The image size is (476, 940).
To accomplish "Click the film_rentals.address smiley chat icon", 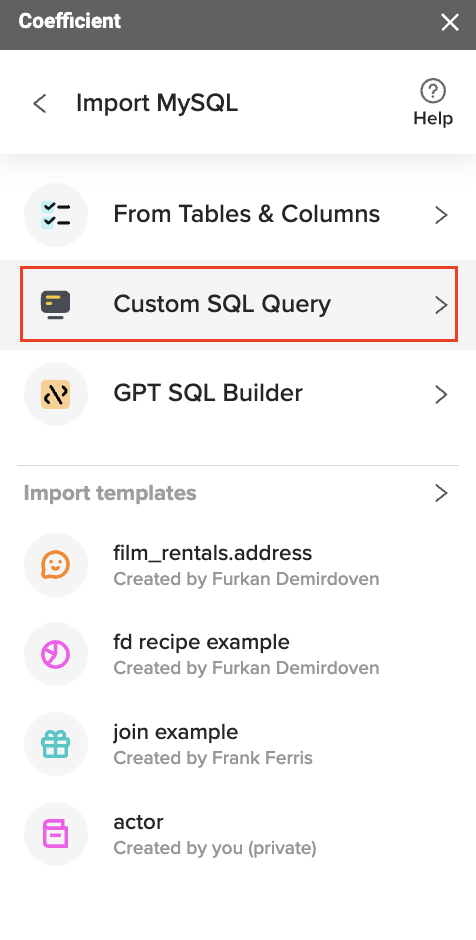I will [56, 565].
